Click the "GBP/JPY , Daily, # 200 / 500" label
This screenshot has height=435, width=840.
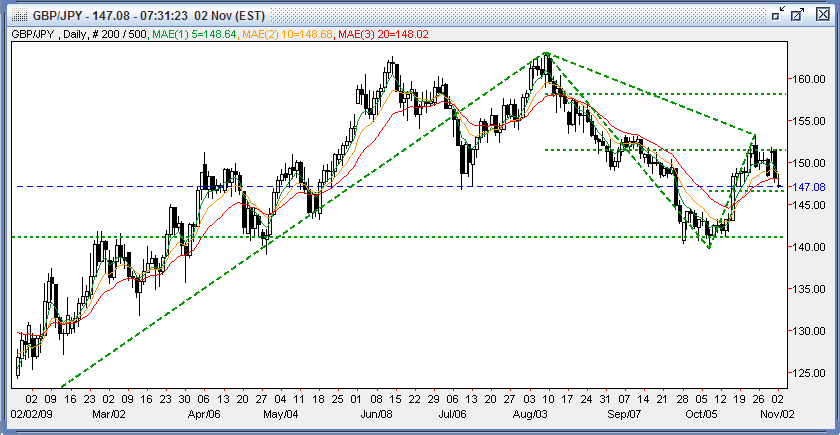pyautogui.click(x=80, y=34)
